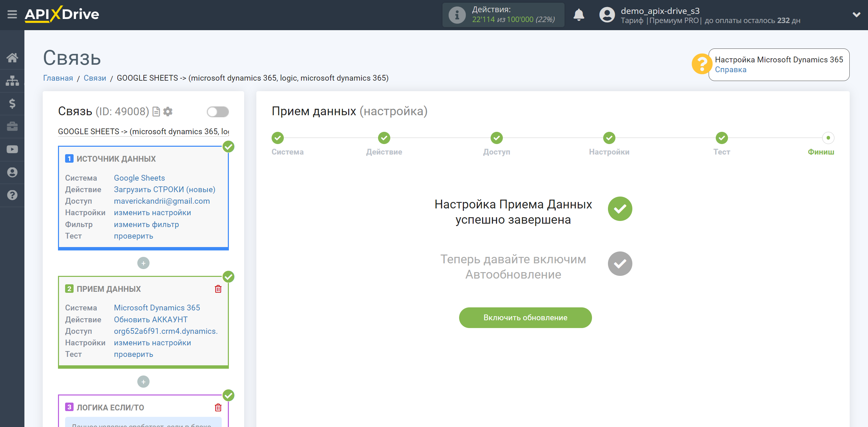Copy connection via document icon

[x=156, y=111]
